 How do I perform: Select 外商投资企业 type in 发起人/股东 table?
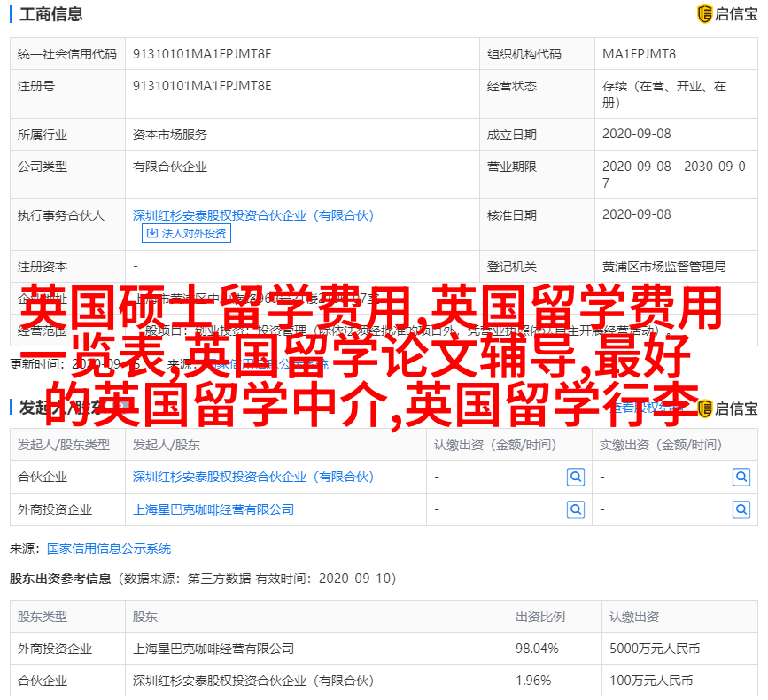[55, 509]
